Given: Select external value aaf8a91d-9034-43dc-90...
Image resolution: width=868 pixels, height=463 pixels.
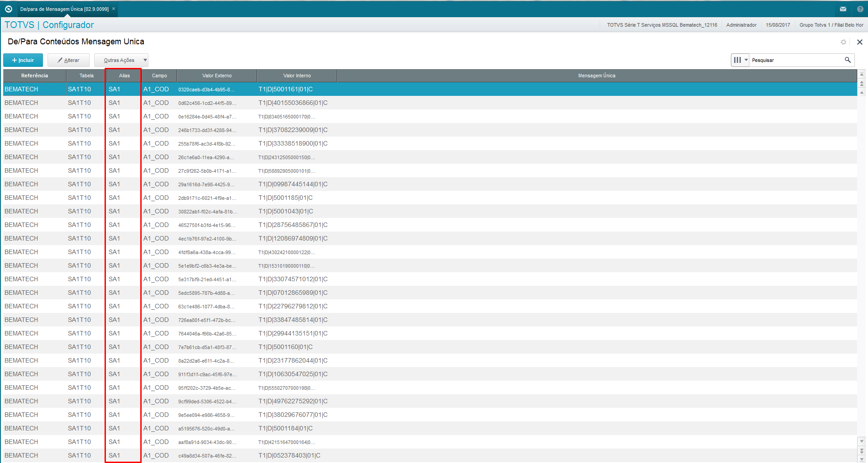Looking at the screenshot, I should [207, 442].
